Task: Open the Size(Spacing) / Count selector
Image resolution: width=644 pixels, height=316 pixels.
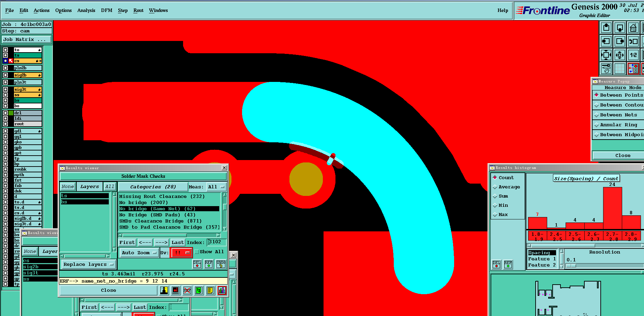Action: [x=586, y=178]
